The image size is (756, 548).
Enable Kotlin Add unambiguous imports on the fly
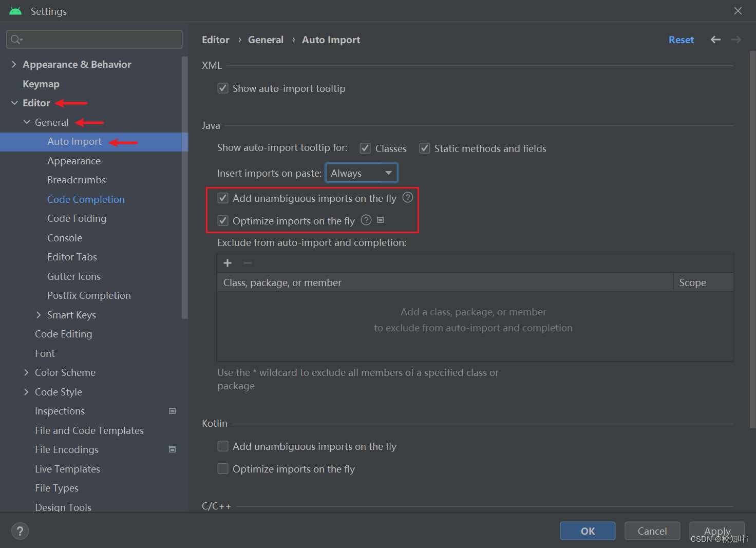[x=223, y=446]
